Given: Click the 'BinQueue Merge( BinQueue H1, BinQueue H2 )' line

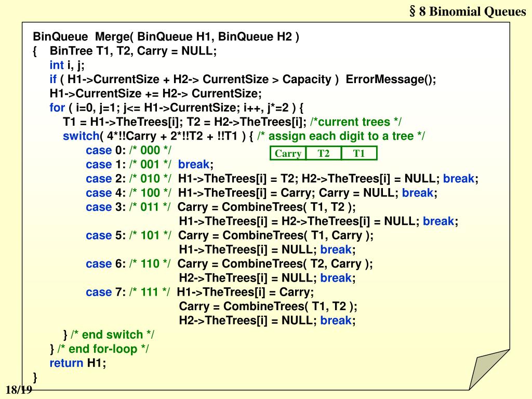Looking at the screenshot, I should pyautogui.click(x=166, y=37).
